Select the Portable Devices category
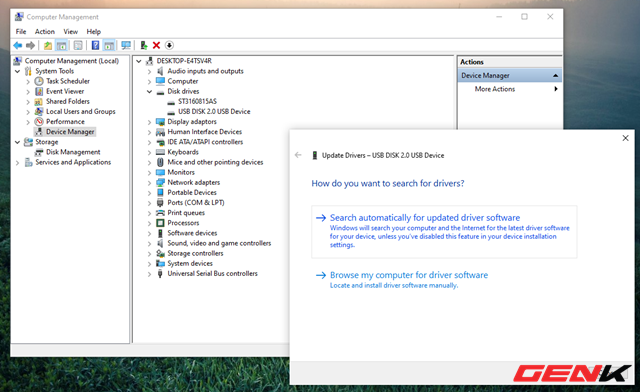Image resolution: width=640 pixels, height=392 pixels. point(192,193)
